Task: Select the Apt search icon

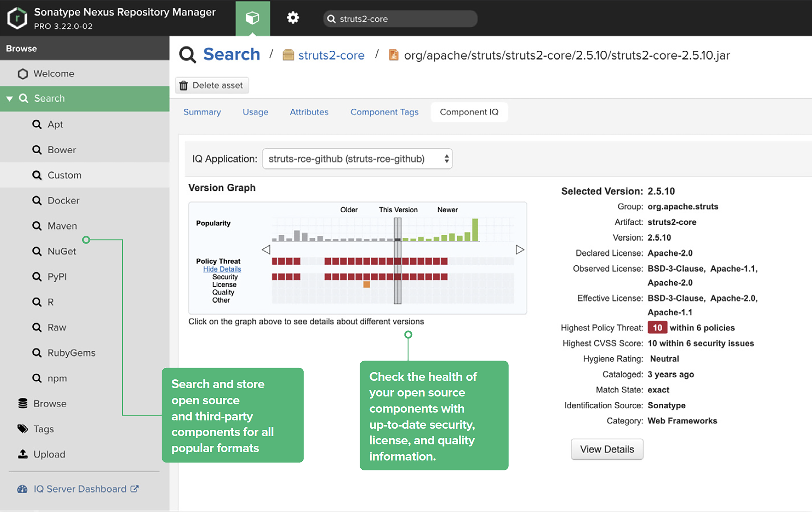Action: click(x=37, y=124)
